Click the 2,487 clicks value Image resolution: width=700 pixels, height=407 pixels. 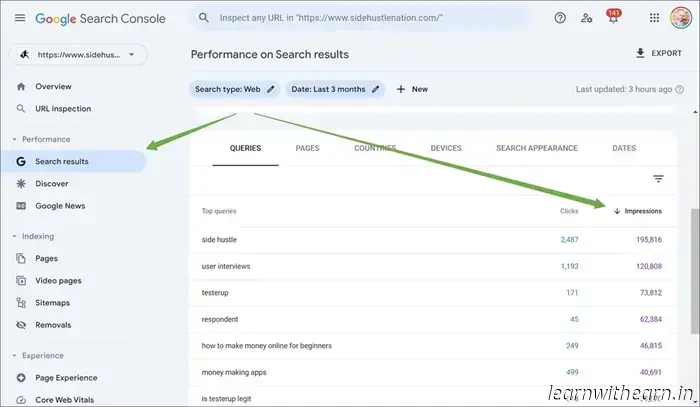(x=569, y=240)
